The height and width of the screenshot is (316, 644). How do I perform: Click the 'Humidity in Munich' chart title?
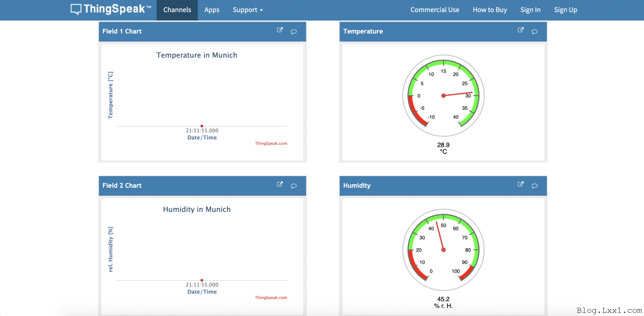click(197, 209)
